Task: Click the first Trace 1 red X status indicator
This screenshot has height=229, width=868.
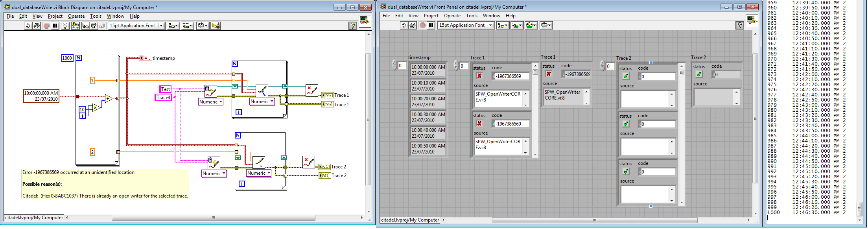Action: (x=479, y=76)
